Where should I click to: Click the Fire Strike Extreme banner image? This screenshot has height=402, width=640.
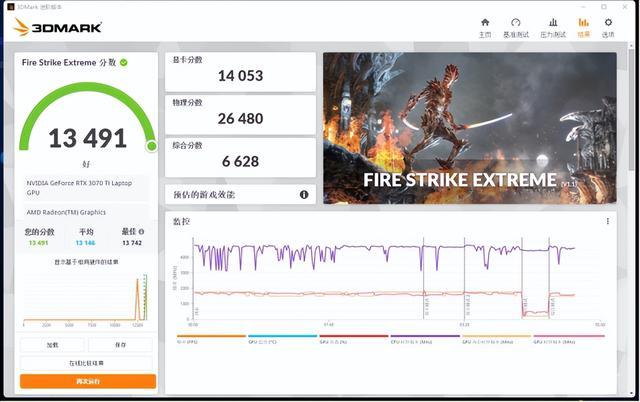tap(470, 128)
